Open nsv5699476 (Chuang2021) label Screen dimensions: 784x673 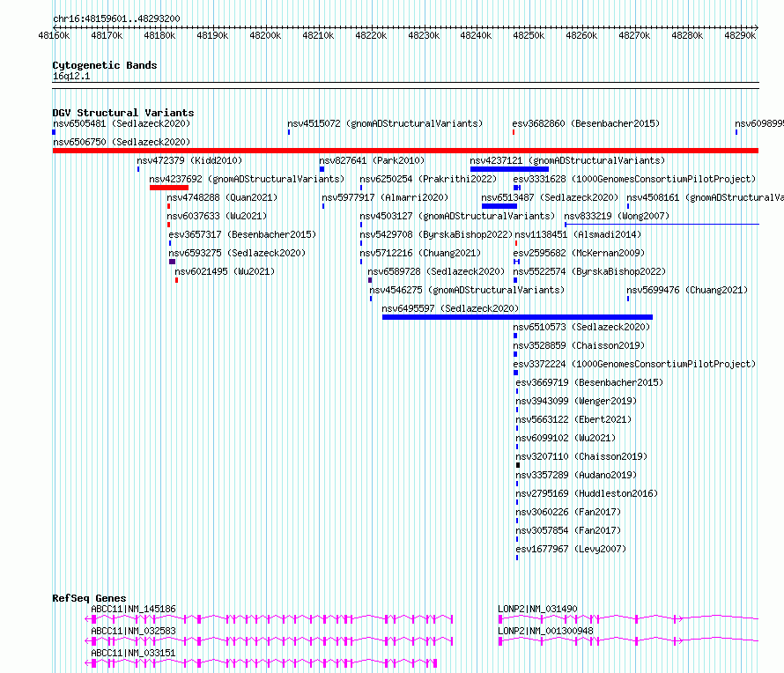[687, 290]
